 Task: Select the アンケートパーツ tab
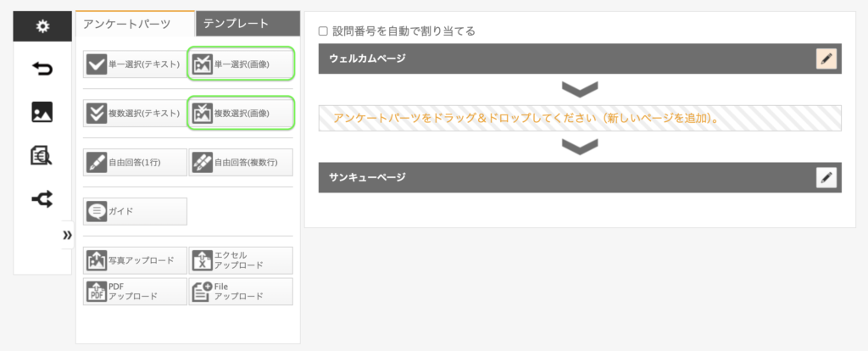point(133,24)
